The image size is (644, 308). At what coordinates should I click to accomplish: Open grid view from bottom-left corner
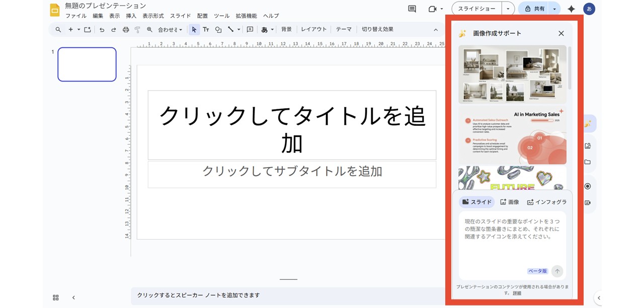tap(56, 297)
